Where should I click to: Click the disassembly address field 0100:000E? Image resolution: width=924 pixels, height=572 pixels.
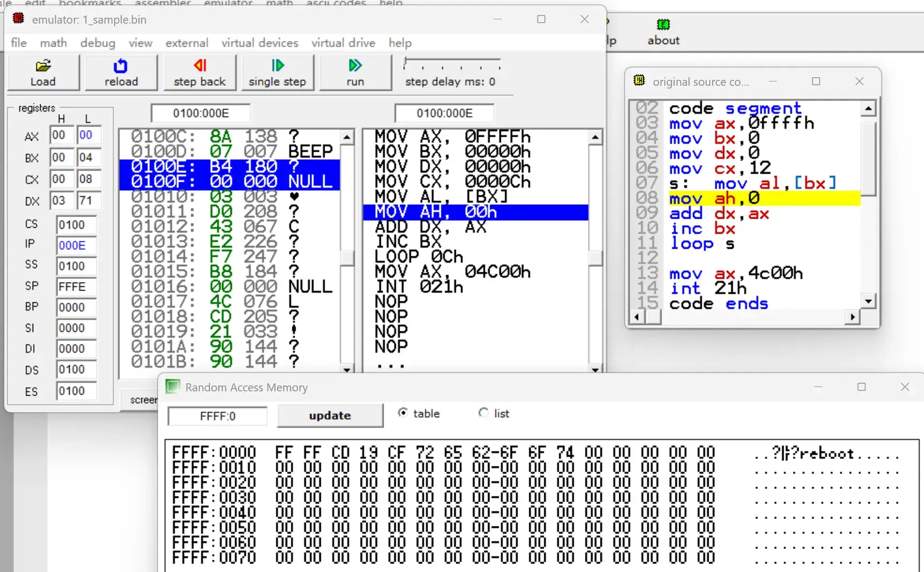[x=445, y=113]
